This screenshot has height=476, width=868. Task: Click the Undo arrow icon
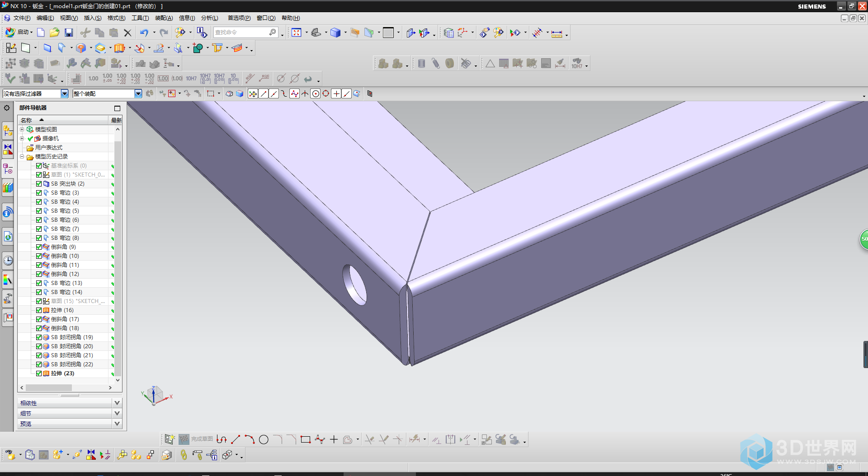[x=144, y=33]
